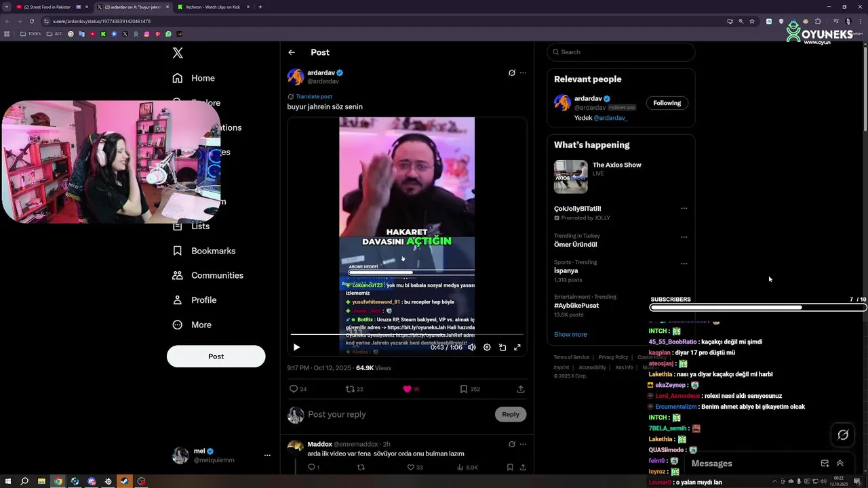Switch to Street Food in Pakistan tab

coord(52,7)
